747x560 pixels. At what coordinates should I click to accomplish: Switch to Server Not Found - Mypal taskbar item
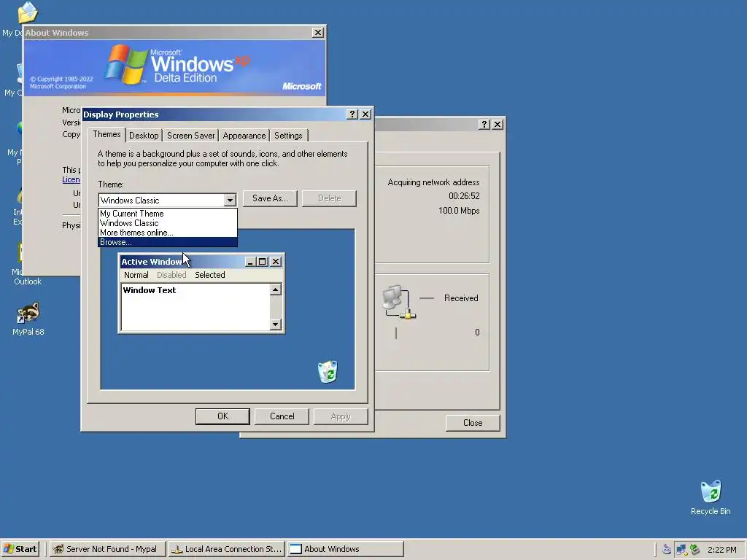(x=107, y=549)
